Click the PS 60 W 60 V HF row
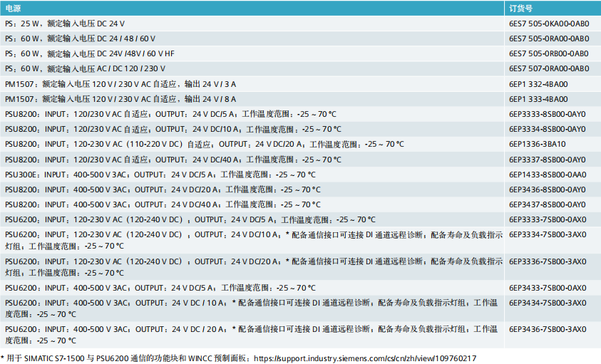Screen dimensions: 601x364 301,53
